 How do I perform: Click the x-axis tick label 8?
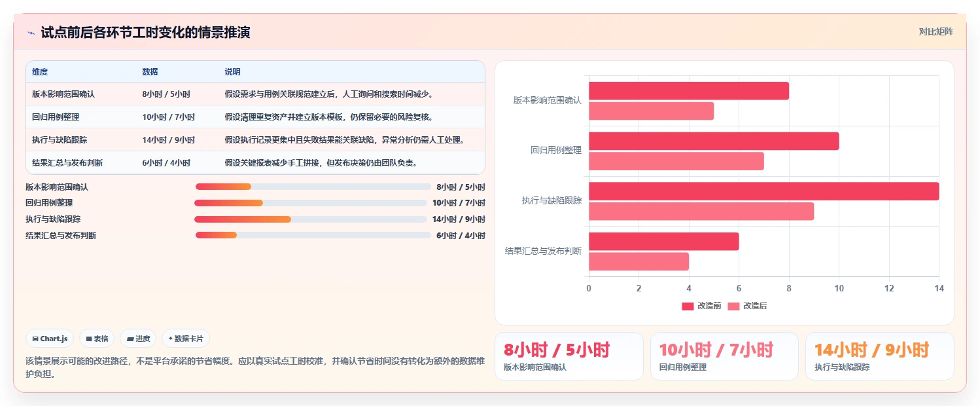pos(789,288)
